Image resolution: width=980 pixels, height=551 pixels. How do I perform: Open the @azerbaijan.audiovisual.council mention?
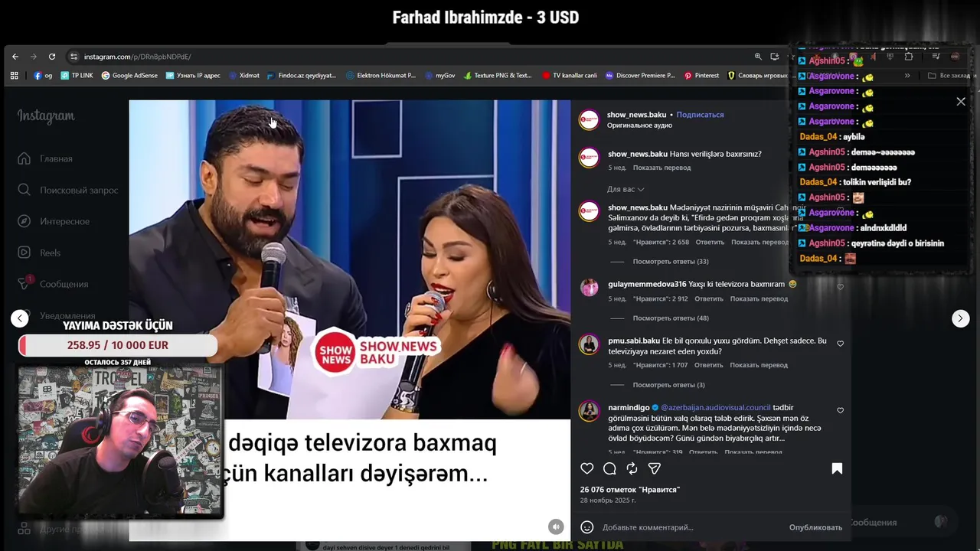(716, 408)
